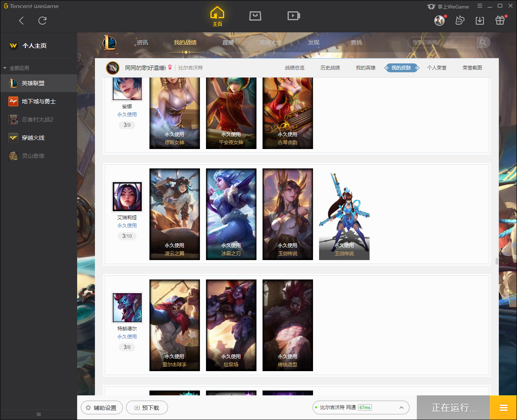Click the 预下载 pre-download button
Screen dimensions: 517x420
147,408
